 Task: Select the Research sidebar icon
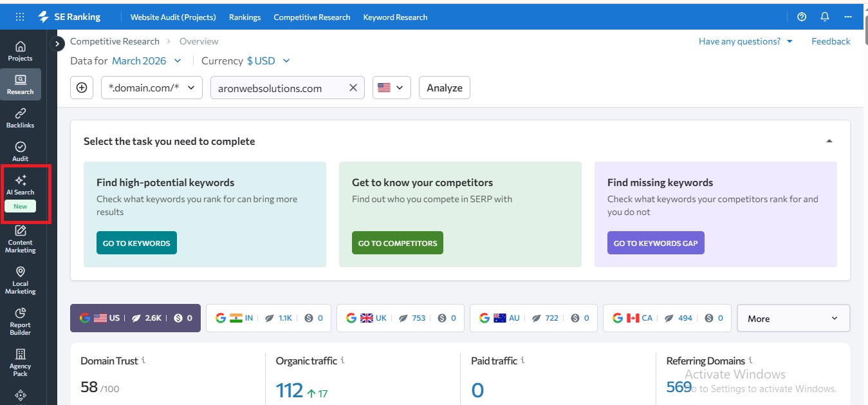click(x=20, y=84)
